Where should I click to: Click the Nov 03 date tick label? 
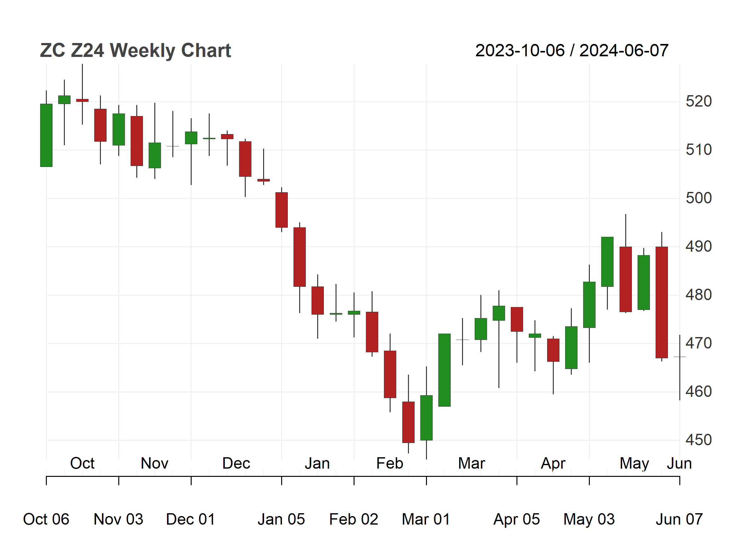119,519
